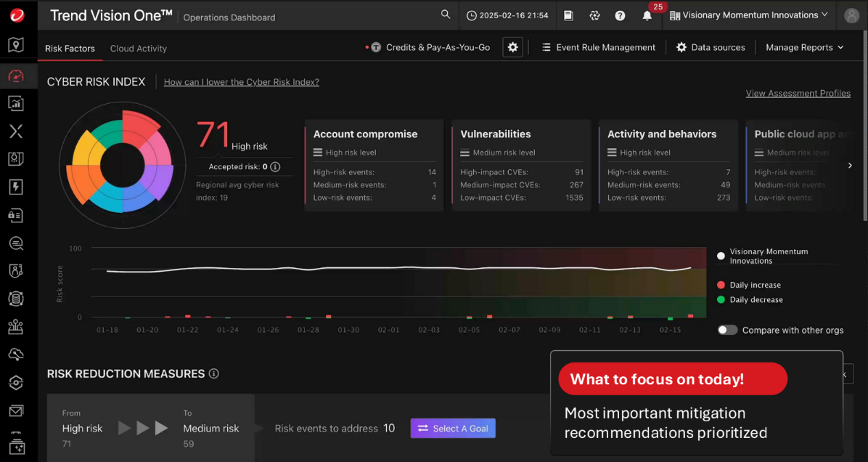Click the Daily increase legend entry
This screenshot has height=462, width=868.
pyautogui.click(x=748, y=285)
